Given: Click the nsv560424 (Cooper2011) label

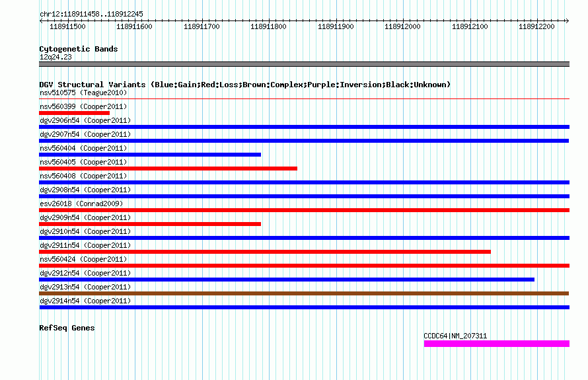Looking at the screenshot, I should (83, 259).
